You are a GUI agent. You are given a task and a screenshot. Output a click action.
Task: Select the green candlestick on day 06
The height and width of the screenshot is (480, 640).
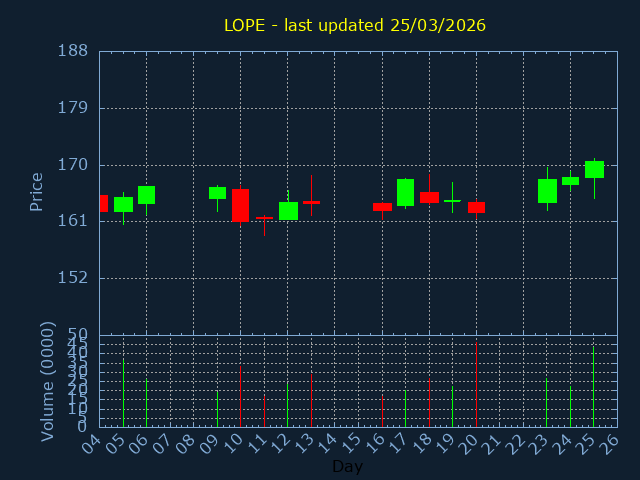(x=146, y=195)
